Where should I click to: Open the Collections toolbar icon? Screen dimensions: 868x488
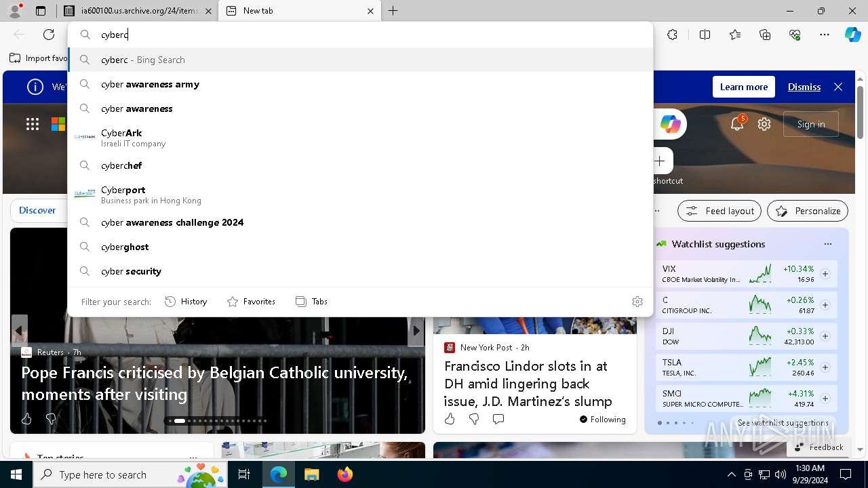(765, 35)
